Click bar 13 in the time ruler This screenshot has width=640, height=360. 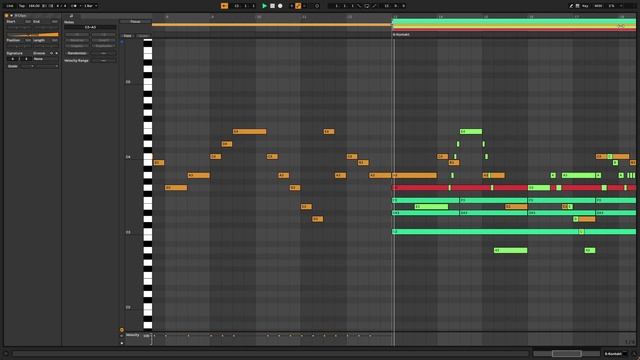point(395,17)
